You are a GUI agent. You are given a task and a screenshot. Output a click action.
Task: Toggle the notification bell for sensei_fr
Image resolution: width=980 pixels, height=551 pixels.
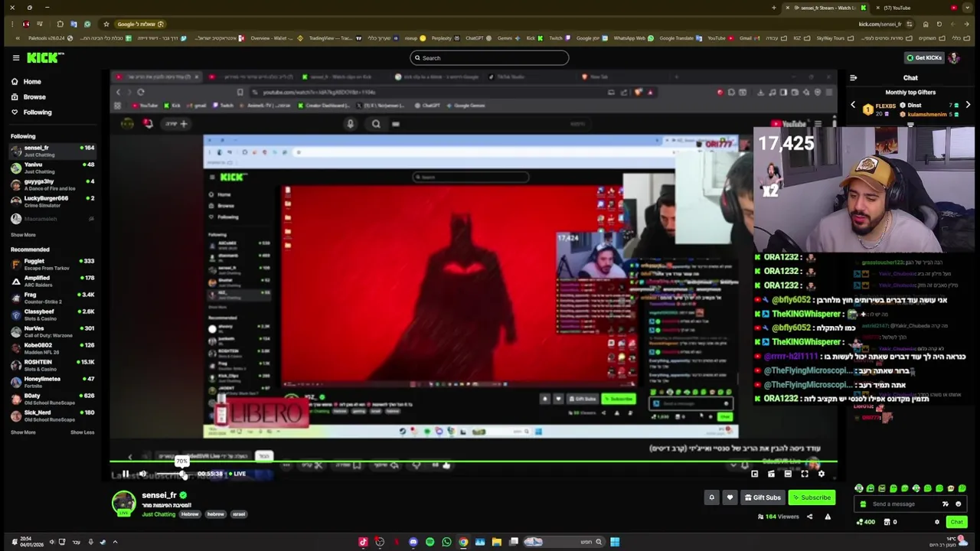[711, 497]
